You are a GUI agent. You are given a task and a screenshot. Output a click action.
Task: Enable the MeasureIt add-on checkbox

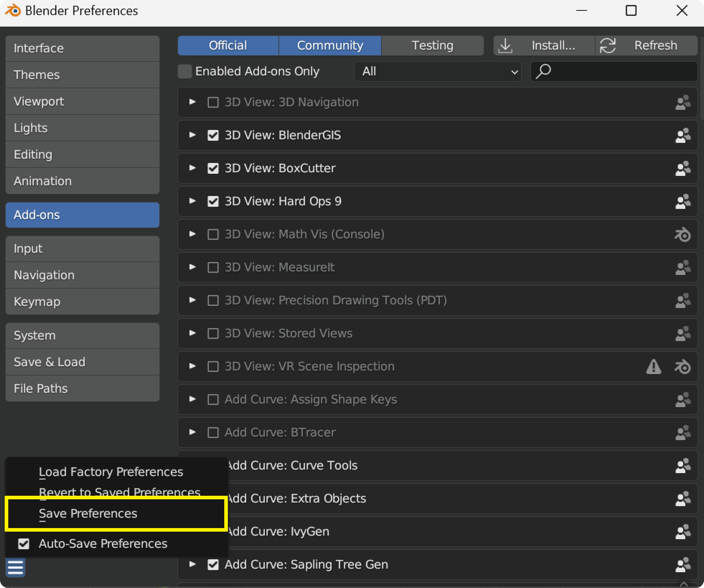[213, 267]
